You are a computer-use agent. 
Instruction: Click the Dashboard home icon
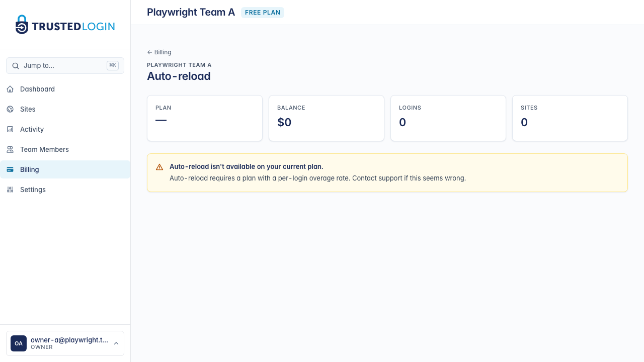[10, 89]
